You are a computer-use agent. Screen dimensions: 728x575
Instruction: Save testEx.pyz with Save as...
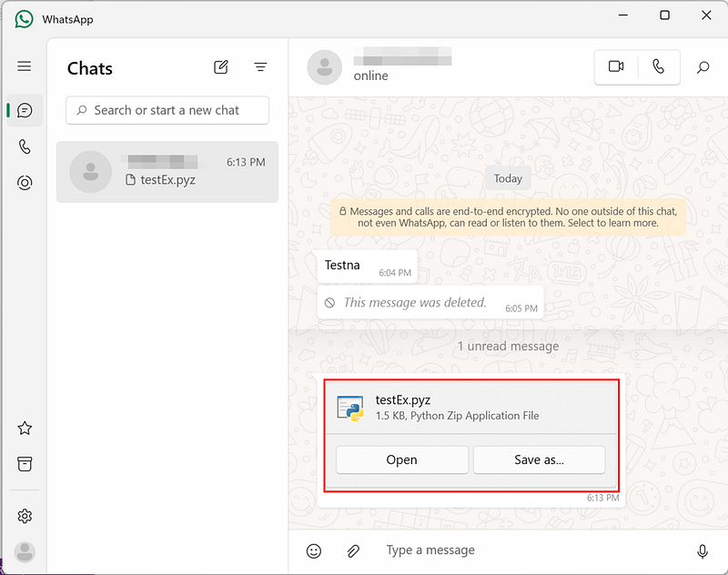539,459
